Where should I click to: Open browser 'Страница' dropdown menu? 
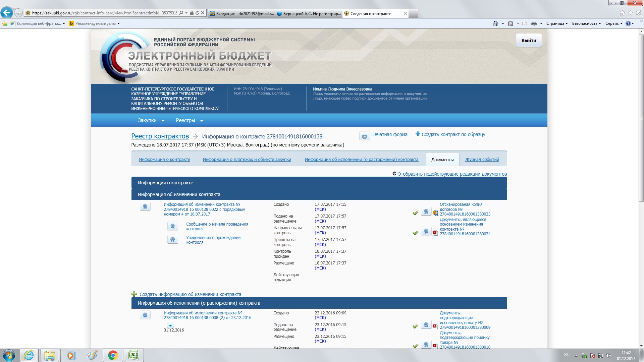point(557,23)
